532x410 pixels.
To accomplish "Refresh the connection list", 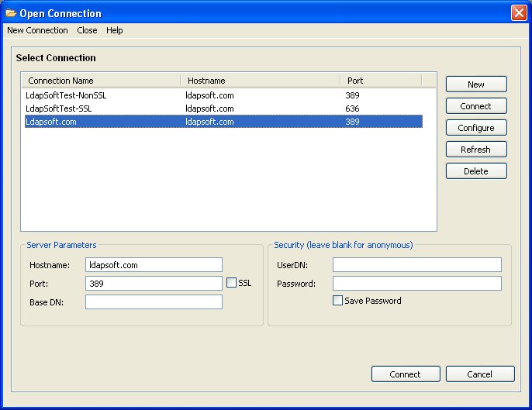I will pyautogui.click(x=476, y=150).
